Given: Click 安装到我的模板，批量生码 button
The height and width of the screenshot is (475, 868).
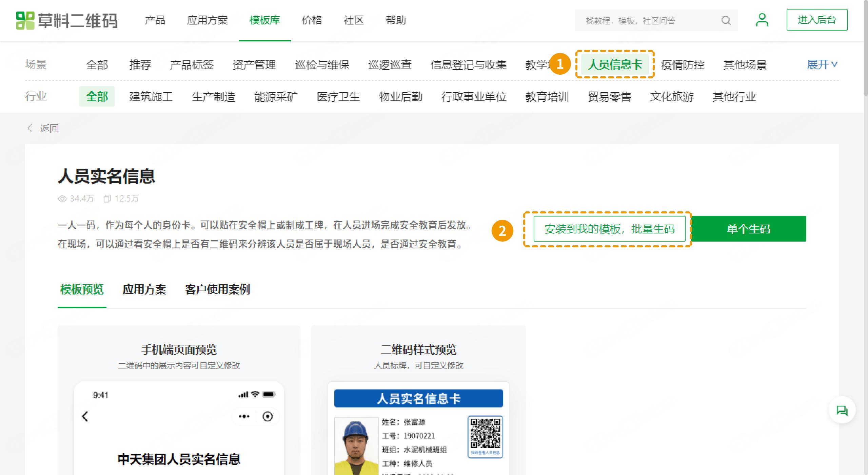Looking at the screenshot, I should [609, 229].
